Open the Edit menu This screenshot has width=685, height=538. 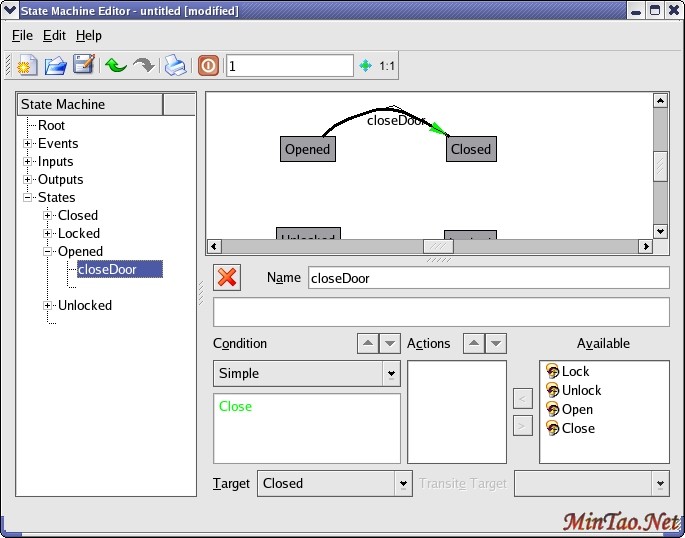(54, 35)
